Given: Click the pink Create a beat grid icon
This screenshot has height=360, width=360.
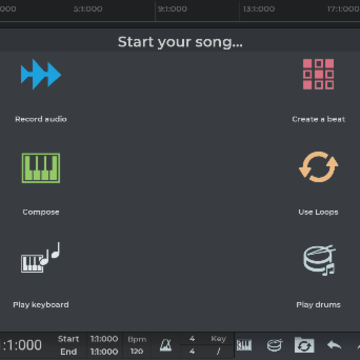Looking at the screenshot, I should (318, 74).
